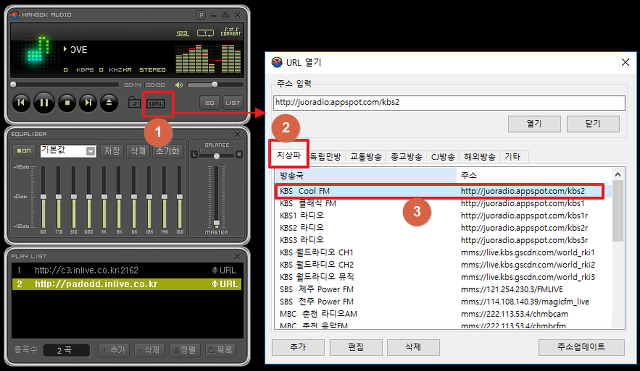This screenshot has height=371, width=640.
Task: Select the KBS2 라디오 station row
Action: 444,228
